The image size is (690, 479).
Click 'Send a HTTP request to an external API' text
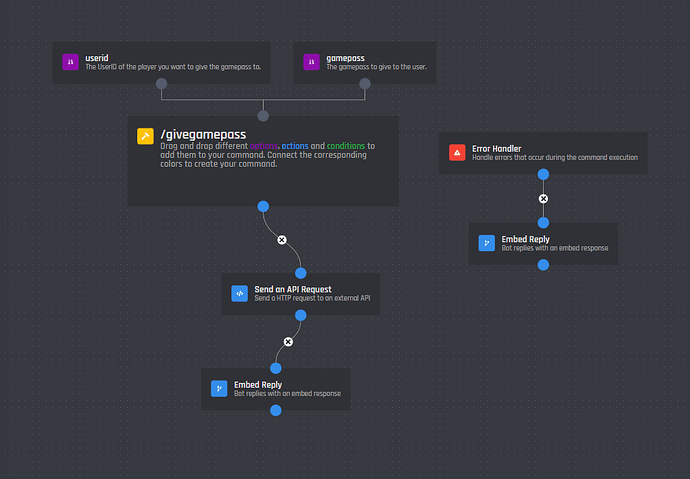[x=312, y=298]
